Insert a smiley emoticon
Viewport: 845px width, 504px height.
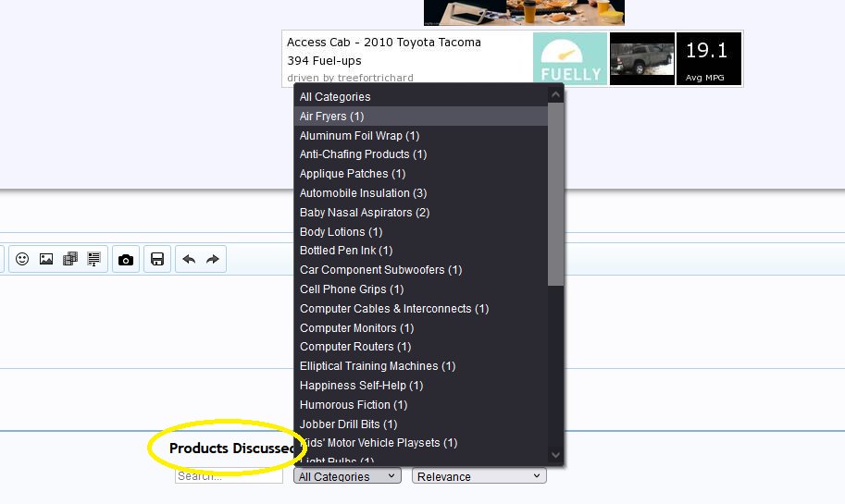(x=22, y=259)
